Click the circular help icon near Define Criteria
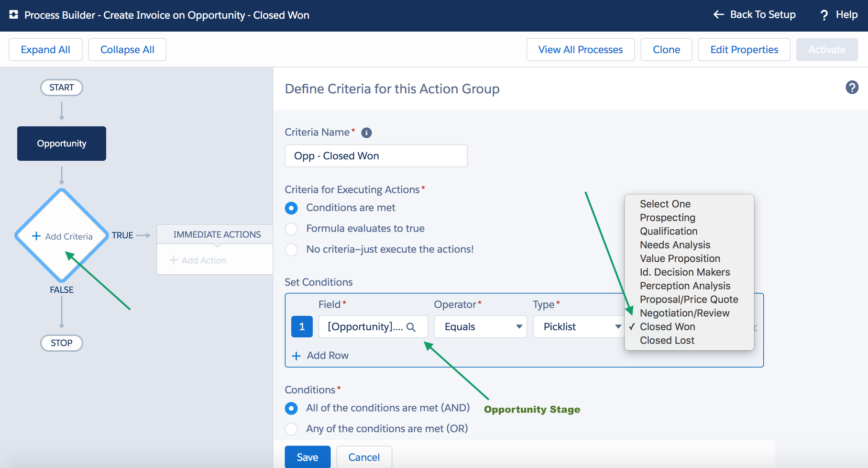This screenshot has height=468, width=868. 852,88
